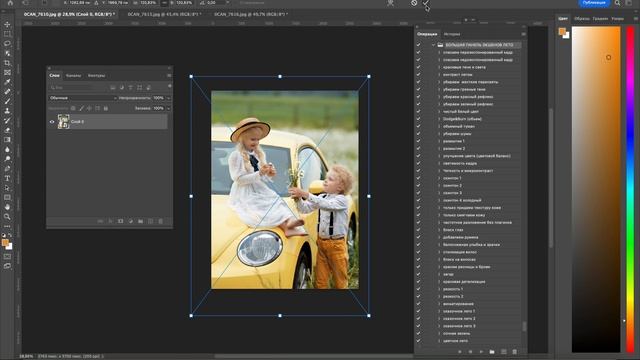Switch to the Контуры tab
The height and width of the screenshot is (360, 640).
[96, 76]
